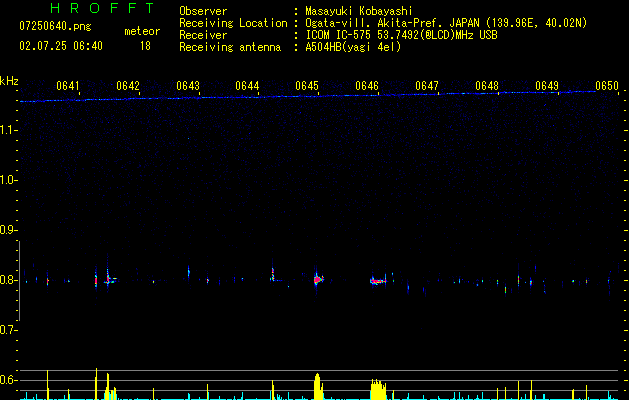Screen dimensions: 629x400
Task: Click antenna value A504HB(yagi 4el)
Action: pos(353,47)
